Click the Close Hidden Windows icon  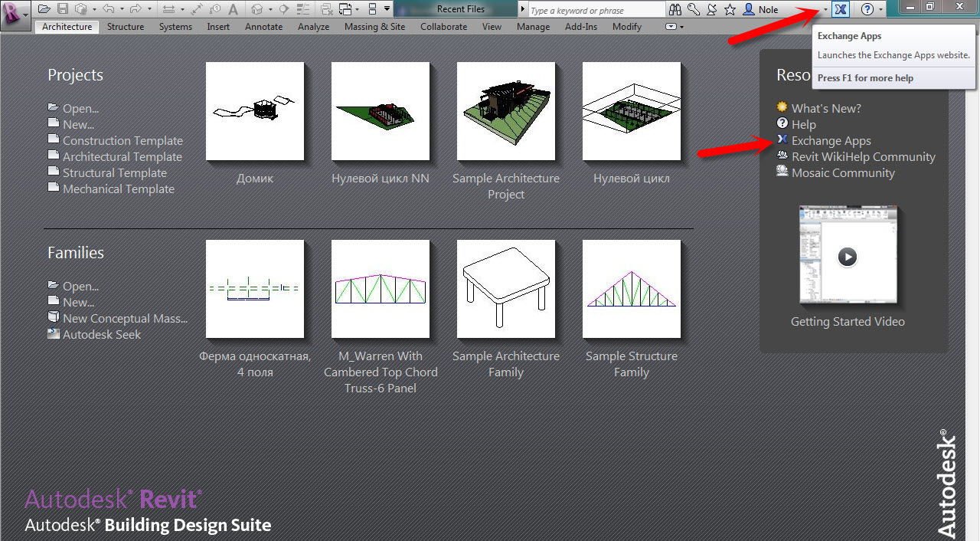click(x=325, y=9)
